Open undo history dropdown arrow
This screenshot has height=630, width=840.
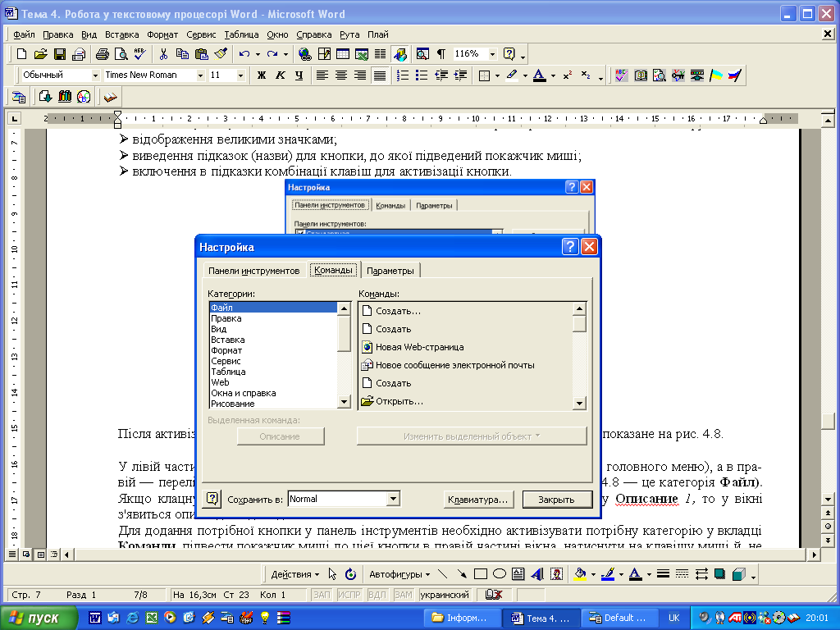258,54
